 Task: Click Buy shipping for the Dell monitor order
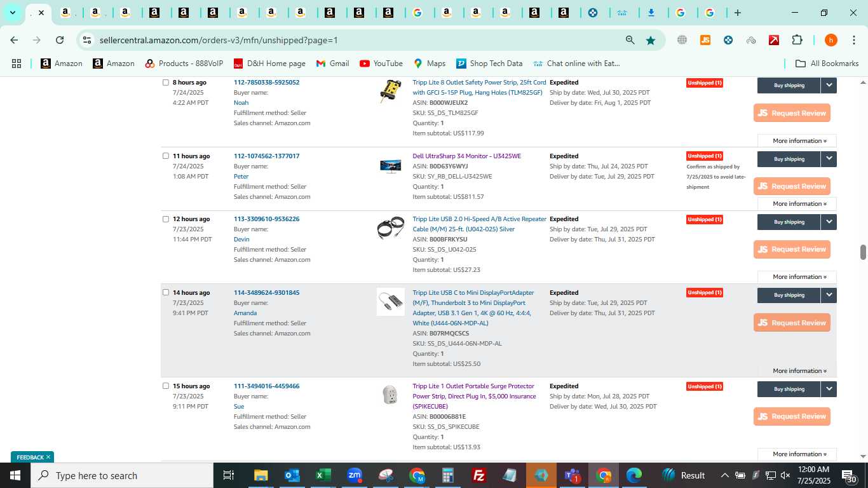[x=789, y=159]
